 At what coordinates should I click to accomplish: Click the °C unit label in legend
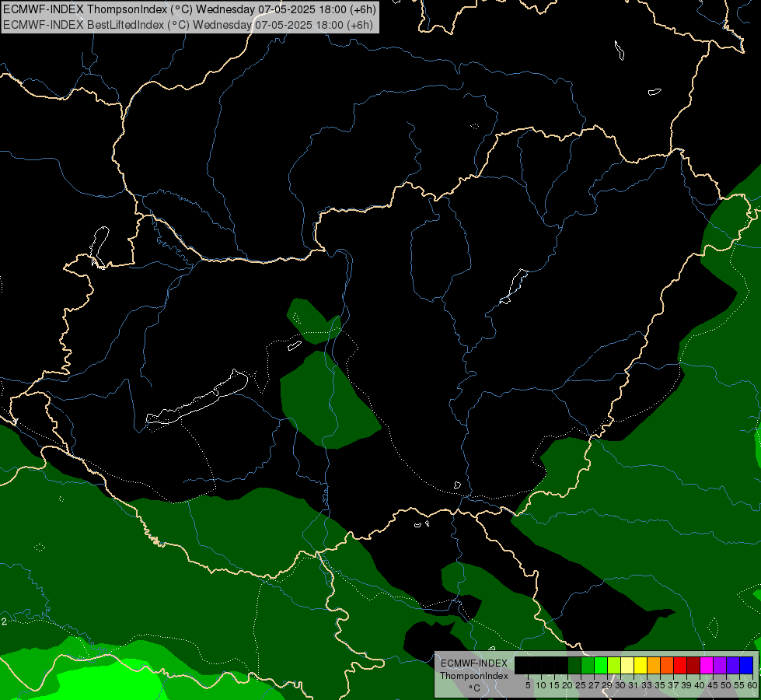coord(474,688)
